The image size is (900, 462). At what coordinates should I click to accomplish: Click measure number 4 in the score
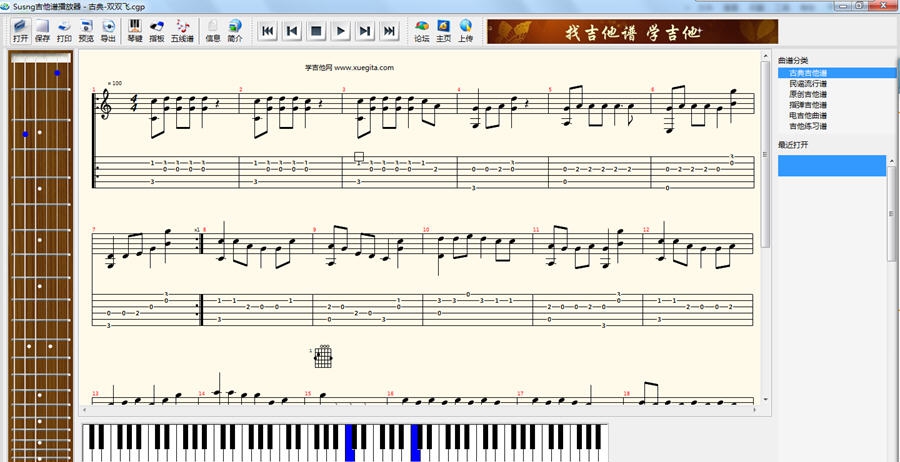pyautogui.click(x=459, y=90)
